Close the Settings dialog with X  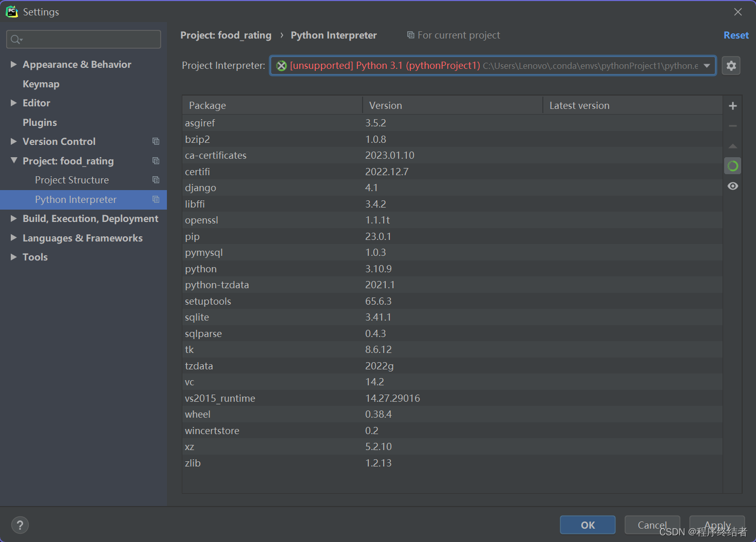coord(738,12)
